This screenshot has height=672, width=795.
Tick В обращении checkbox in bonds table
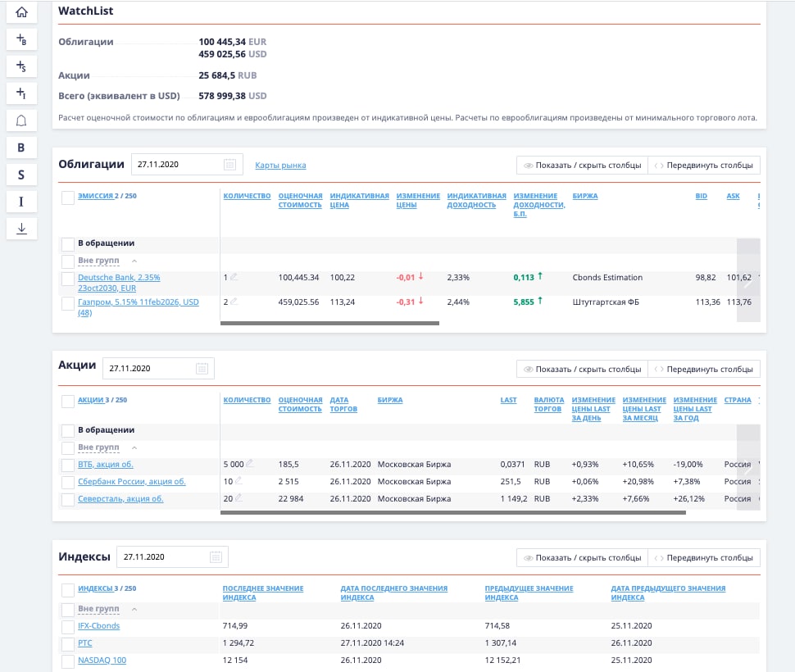[x=68, y=244]
